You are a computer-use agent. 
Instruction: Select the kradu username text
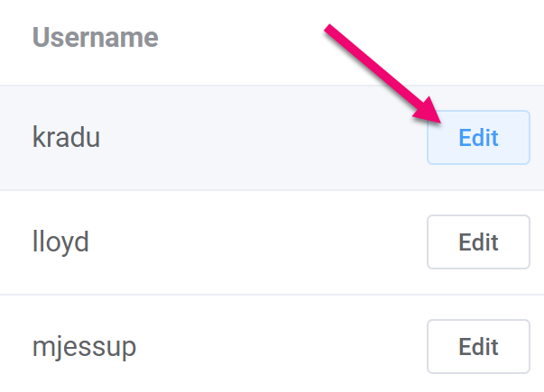(x=66, y=137)
